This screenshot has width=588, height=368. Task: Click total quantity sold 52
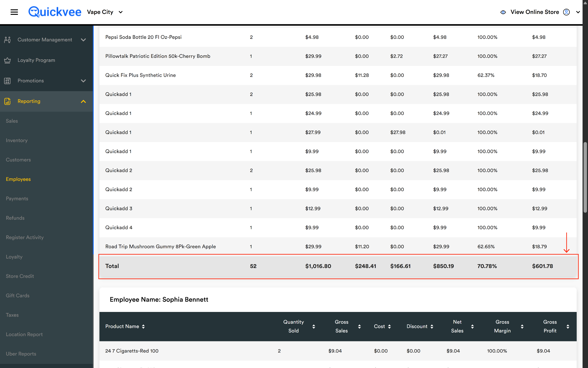(253, 266)
